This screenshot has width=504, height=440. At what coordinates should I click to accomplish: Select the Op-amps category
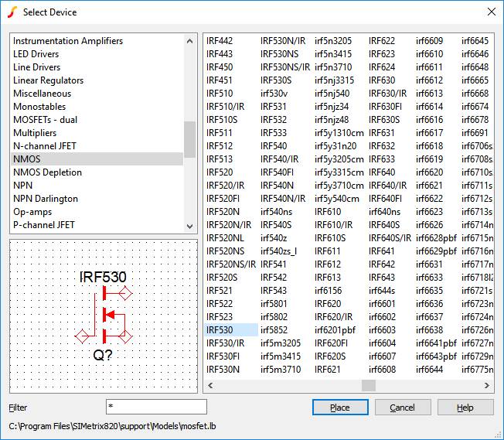pos(31,212)
